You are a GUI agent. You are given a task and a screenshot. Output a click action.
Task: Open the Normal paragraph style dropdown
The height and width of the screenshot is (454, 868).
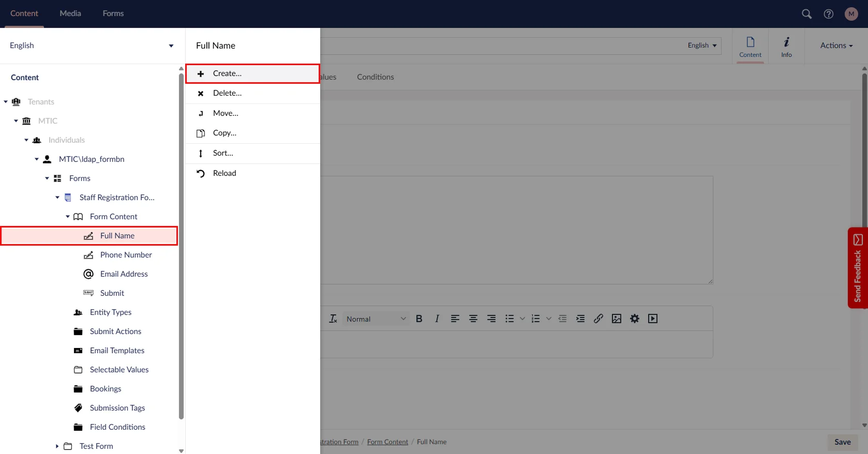click(376, 319)
